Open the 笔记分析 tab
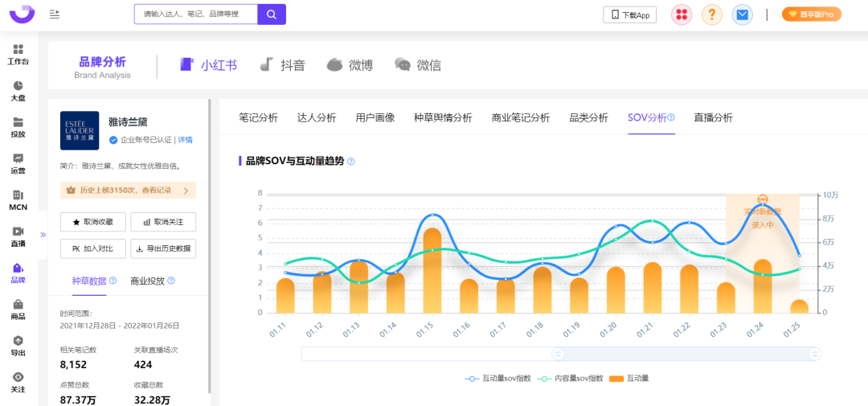The image size is (868, 406). click(259, 117)
